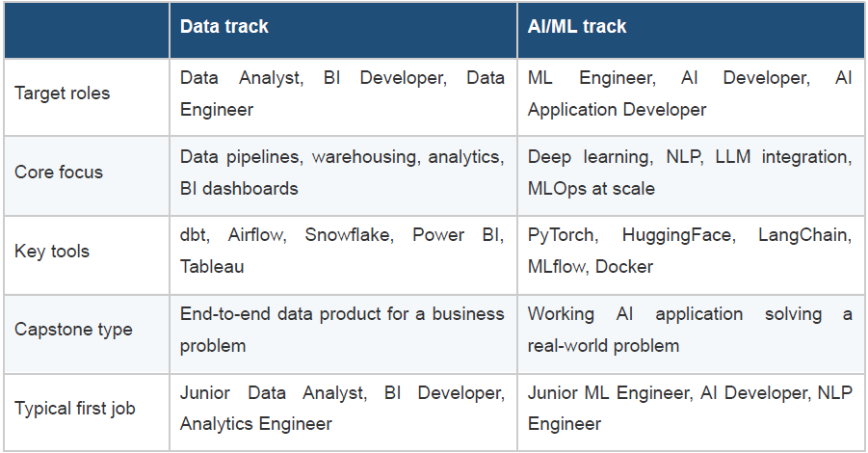The width and height of the screenshot is (868, 453).
Task: Select the Typical first job row label
Action: [x=75, y=409]
